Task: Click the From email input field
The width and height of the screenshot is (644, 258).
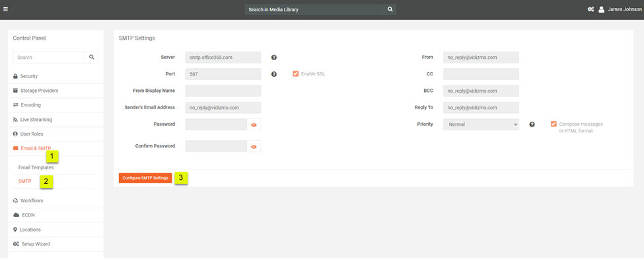Action: pyautogui.click(x=481, y=57)
